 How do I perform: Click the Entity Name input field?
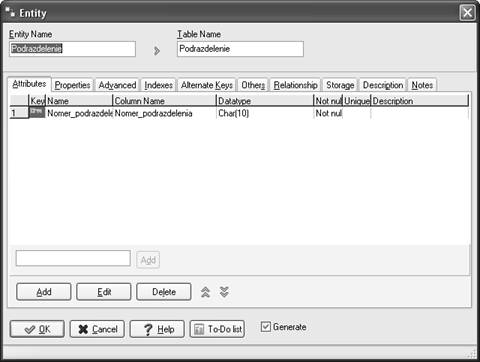[x=72, y=49]
